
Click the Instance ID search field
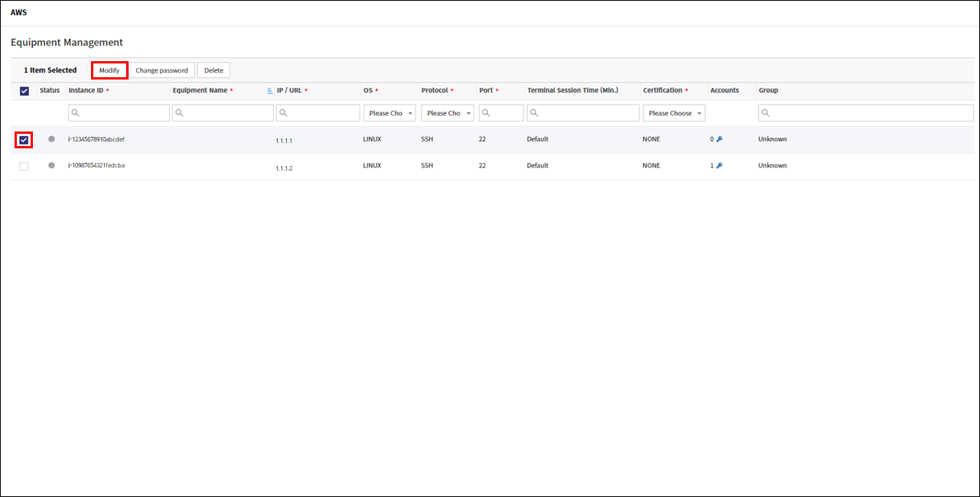pos(119,113)
